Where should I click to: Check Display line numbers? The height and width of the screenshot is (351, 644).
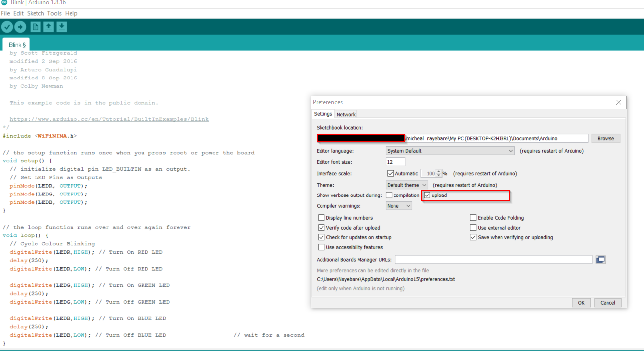[321, 217]
